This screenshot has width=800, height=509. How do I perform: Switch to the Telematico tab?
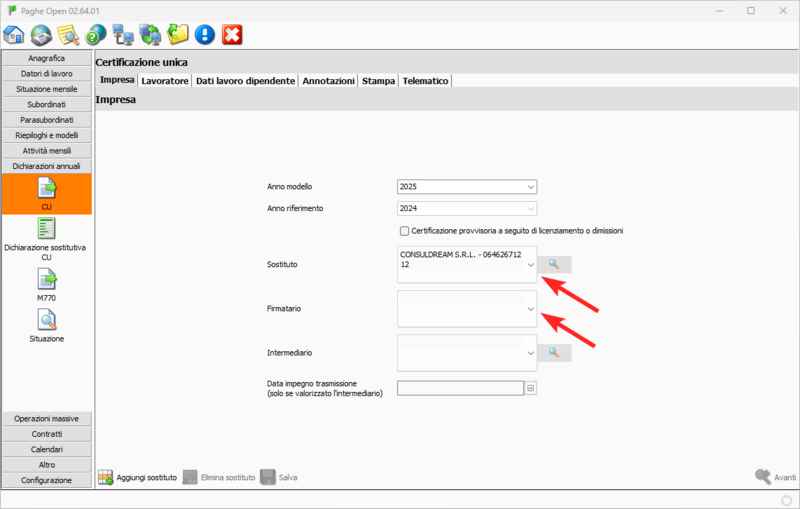pos(425,80)
